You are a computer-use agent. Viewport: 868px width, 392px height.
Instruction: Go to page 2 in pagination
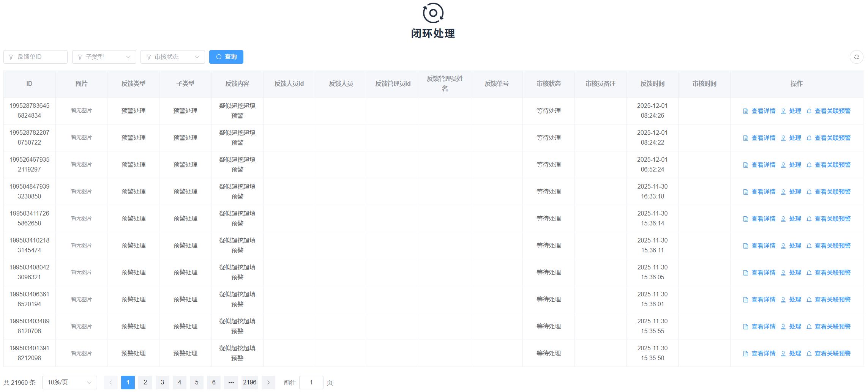tap(145, 383)
